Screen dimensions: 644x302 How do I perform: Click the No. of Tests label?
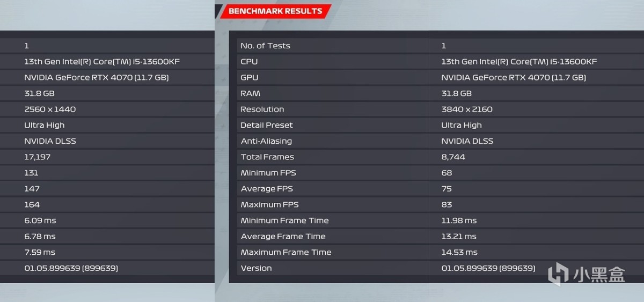(x=265, y=46)
